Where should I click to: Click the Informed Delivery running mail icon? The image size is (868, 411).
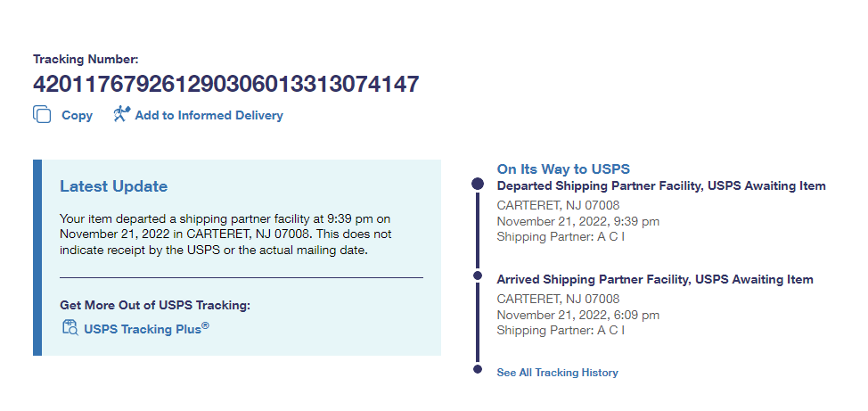tap(122, 114)
